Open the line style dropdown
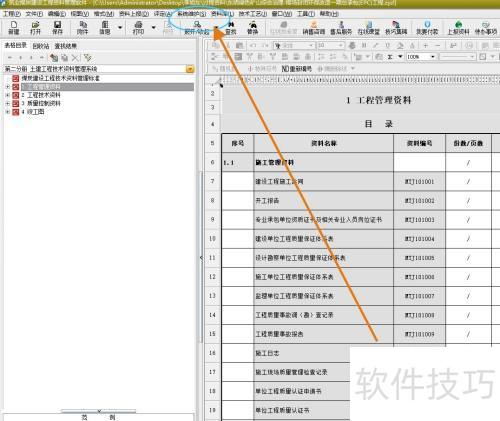The image size is (500, 421). [472, 57]
